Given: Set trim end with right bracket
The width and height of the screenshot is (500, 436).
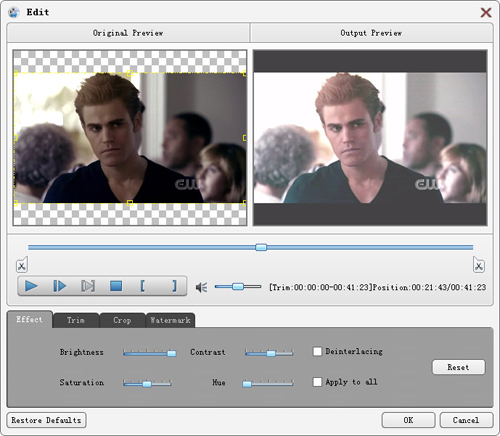Looking at the screenshot, I should (x=174, y=286).
